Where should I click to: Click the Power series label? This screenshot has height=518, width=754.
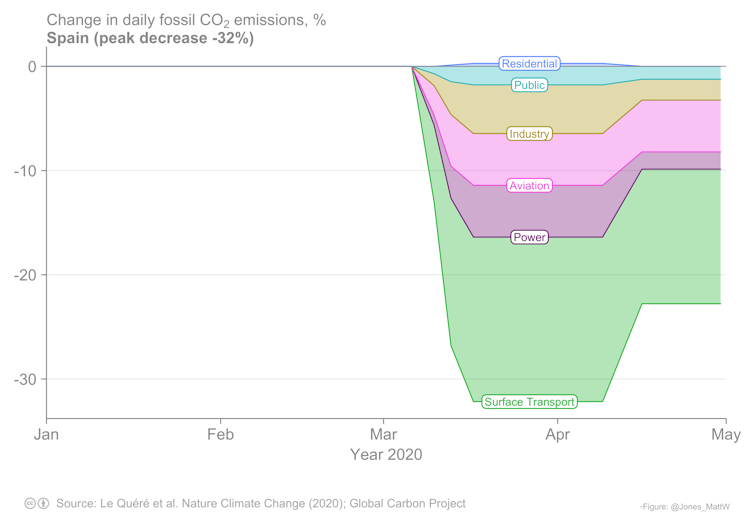tap(529, 238)
